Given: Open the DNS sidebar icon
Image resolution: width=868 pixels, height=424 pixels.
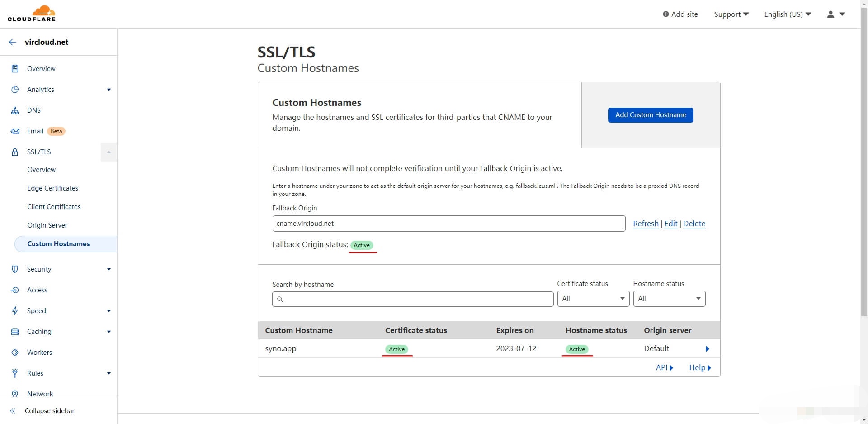Looking at the screenshot, I should tap(15, 110).
